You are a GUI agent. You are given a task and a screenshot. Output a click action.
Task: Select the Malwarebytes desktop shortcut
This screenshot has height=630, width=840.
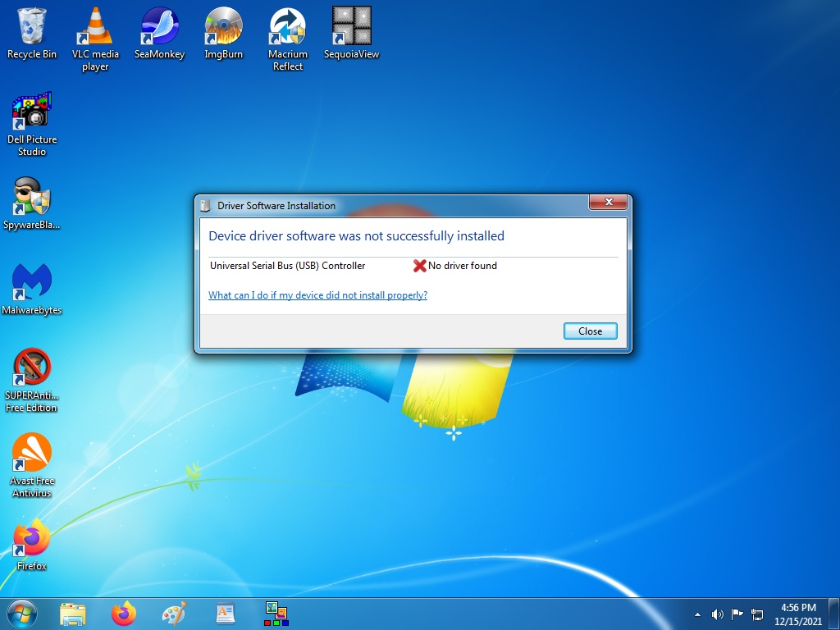(x=32, y=289)
